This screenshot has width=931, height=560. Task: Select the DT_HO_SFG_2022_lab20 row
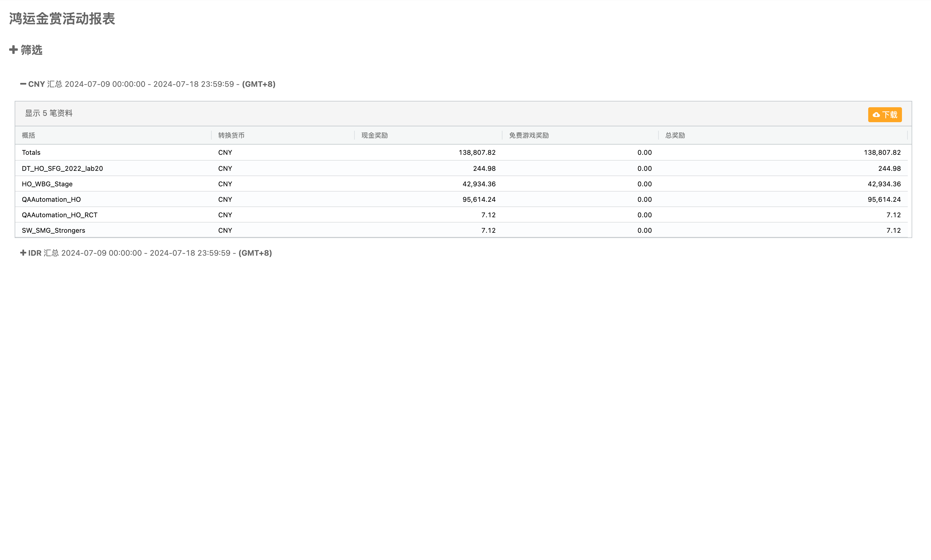(62, 169)
